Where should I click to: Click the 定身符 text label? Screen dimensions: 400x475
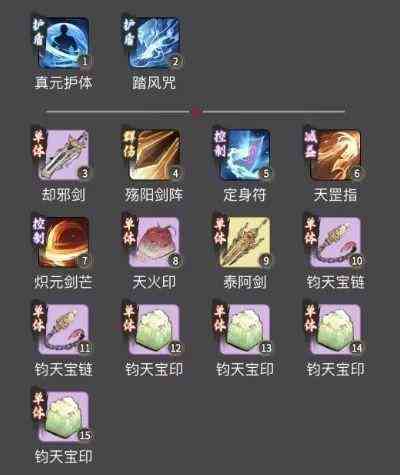tap(245, 195)
